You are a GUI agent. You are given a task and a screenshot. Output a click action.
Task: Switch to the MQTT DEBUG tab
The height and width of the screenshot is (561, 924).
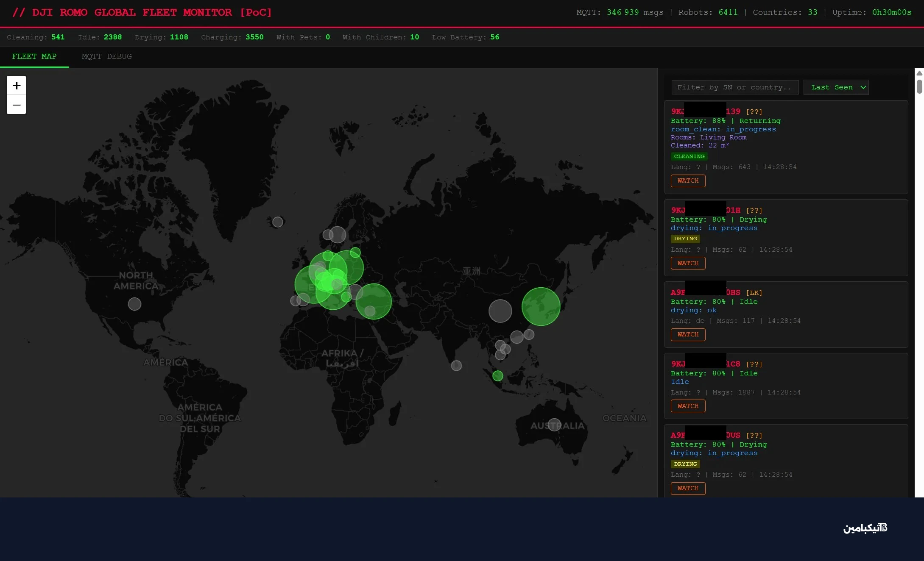point(106,57)
